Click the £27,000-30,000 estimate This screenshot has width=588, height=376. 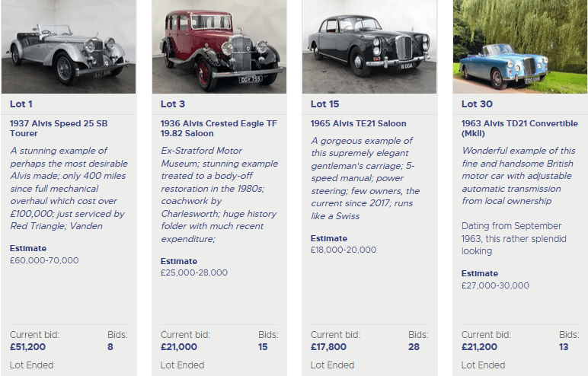click(495, 285)
